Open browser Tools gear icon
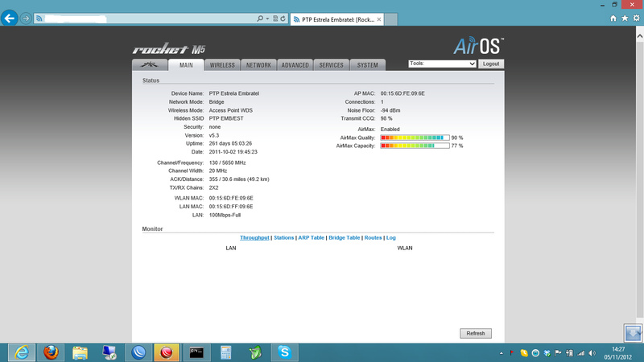 636,18
